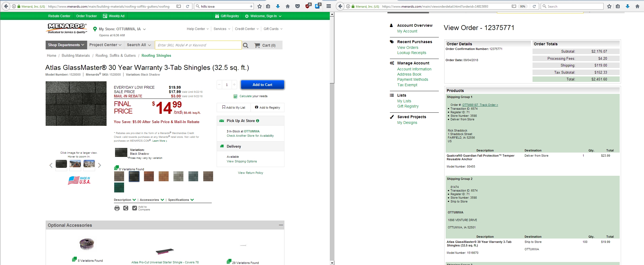Image resolution: width=644 pixels, height=265 pixels.
Task: Open the calculator icon beside Calculate your needs
Action: click(x=235, y=96)
